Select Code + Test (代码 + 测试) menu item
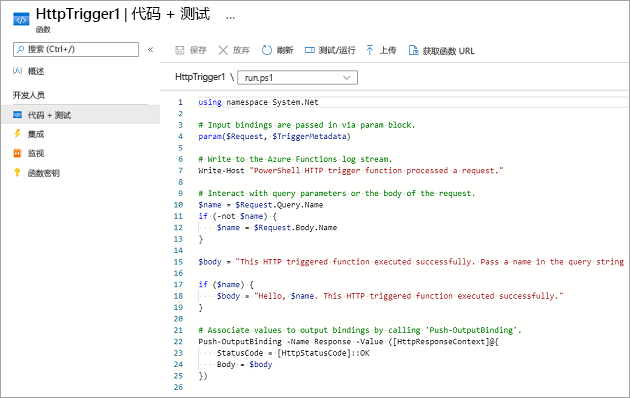Viewport: 630px width, 398px height. [x=81, y=115]
